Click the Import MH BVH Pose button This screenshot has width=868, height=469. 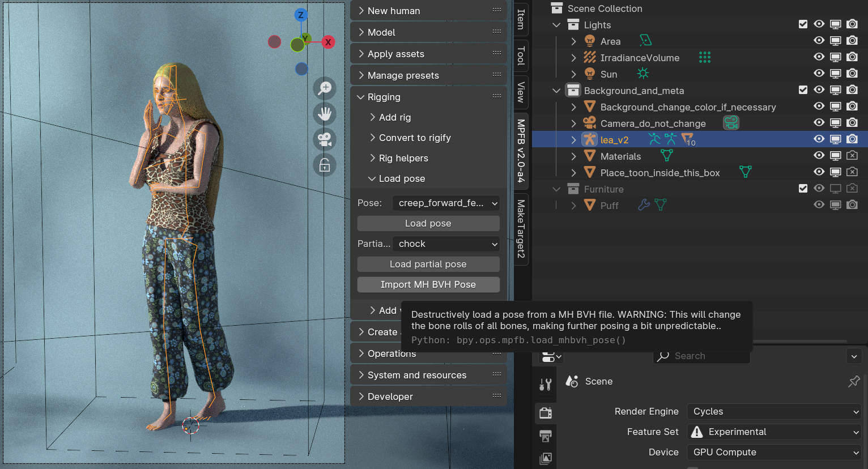pos(428,284)
